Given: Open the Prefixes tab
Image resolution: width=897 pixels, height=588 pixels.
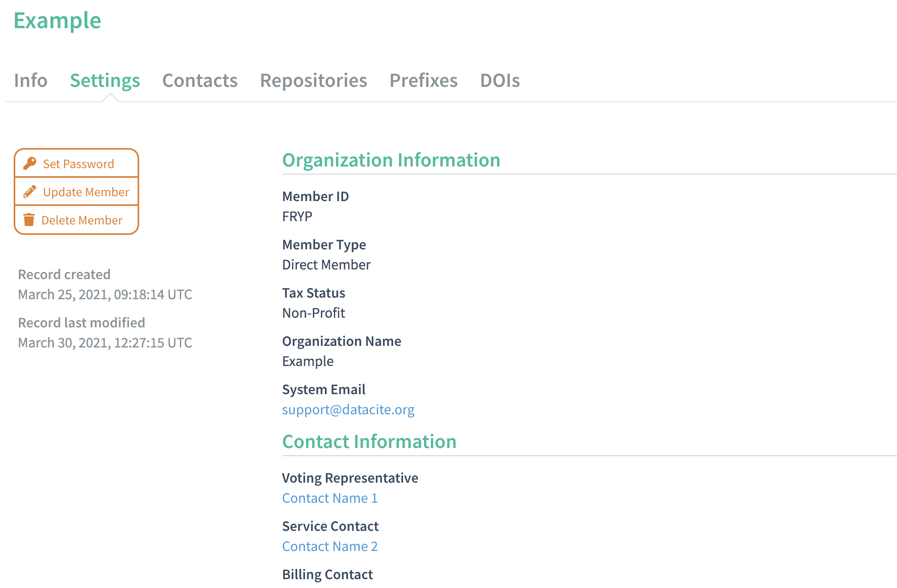Looking at the screenshot, I should click(x=424, y=80).
